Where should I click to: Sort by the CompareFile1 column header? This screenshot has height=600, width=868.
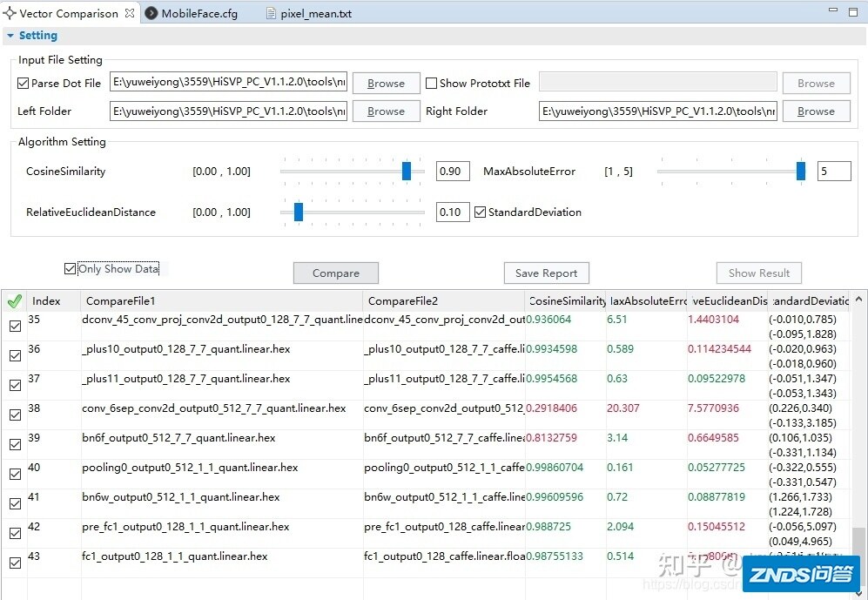[221, 301]
